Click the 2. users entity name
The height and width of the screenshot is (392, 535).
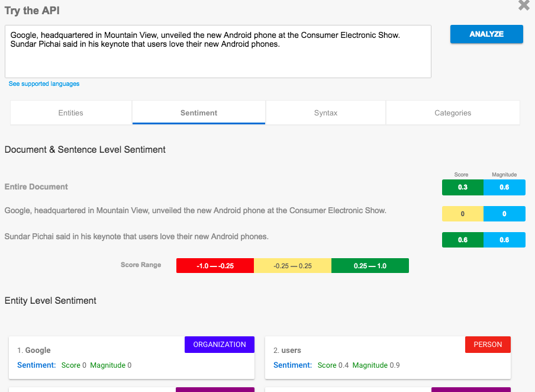pos(287,351)
